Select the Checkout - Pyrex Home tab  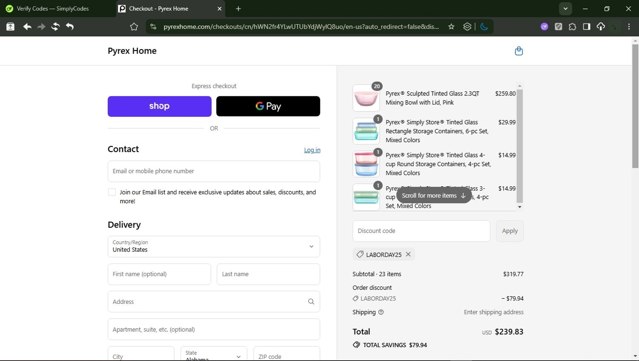point(171,9)
